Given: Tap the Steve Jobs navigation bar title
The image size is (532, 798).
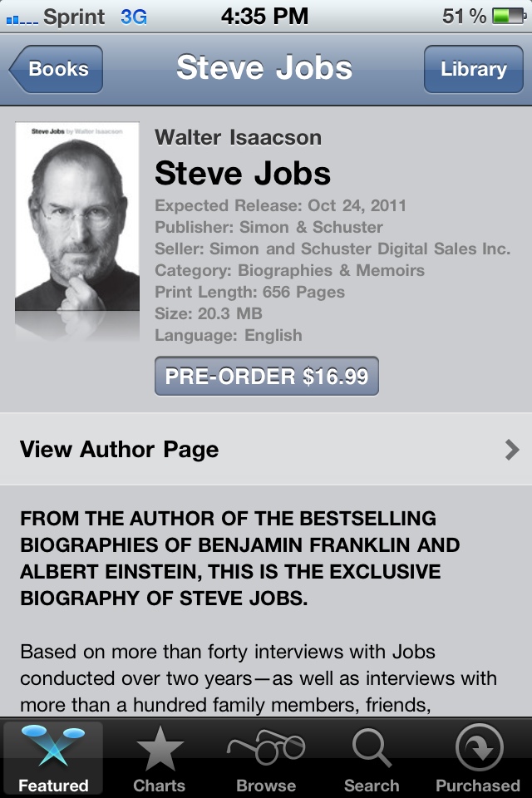Looking at the screenshot, I should [264, 69].
